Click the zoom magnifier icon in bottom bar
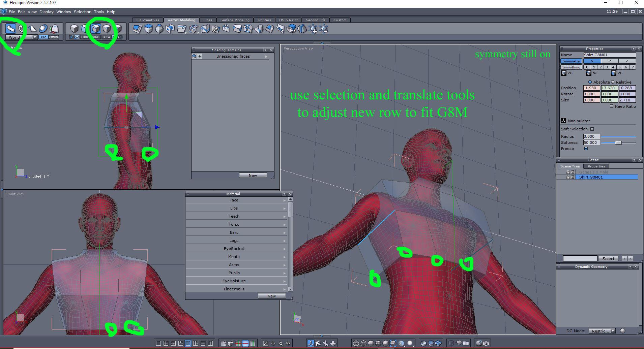 (x=281, y=343)
